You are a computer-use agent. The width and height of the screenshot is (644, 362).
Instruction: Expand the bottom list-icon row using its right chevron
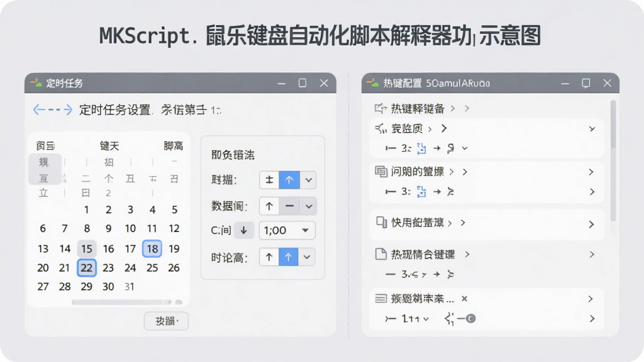click(591, 299)
